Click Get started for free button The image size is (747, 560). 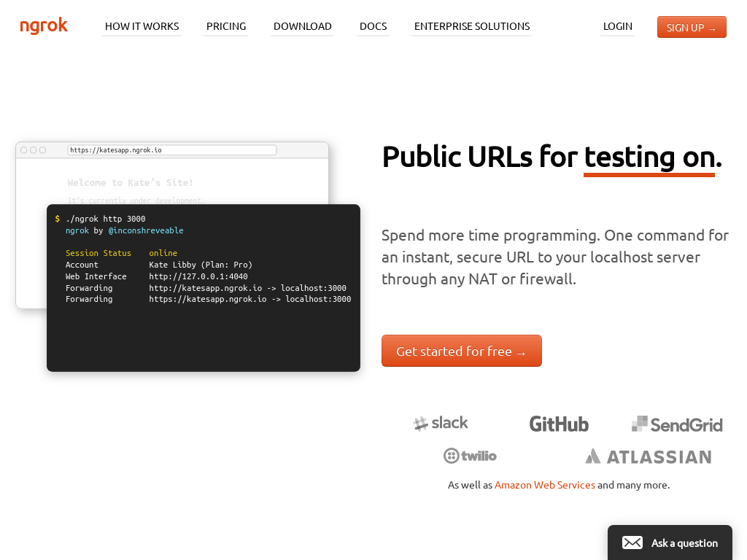(x=461, y=351)
